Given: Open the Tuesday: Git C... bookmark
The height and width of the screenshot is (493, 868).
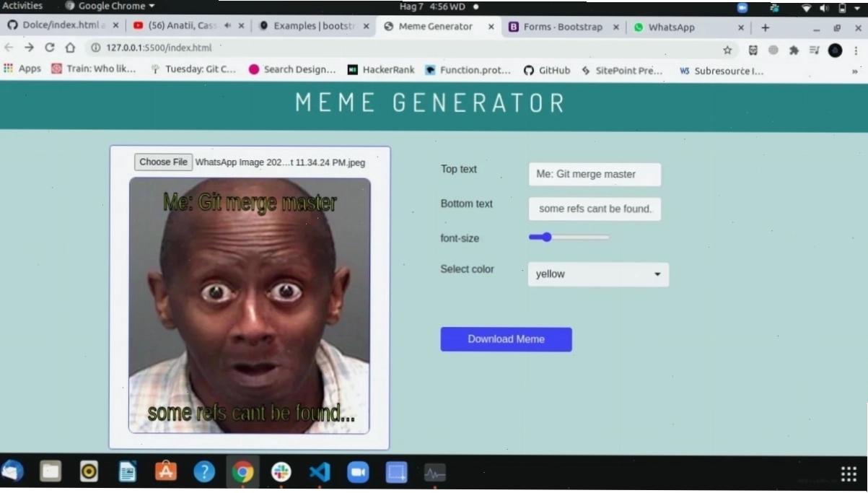Looking at the screenshot, I should tap(193, 69).
